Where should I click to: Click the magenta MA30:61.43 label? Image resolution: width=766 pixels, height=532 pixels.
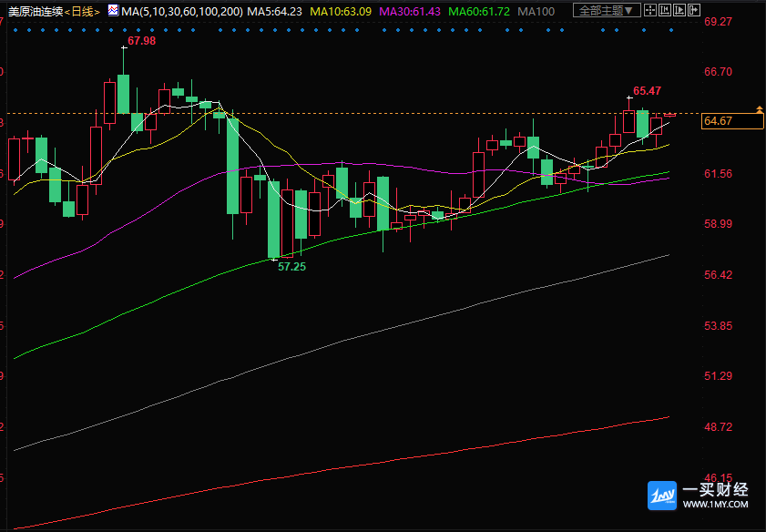pyautogui.click(x=411, y=11)
